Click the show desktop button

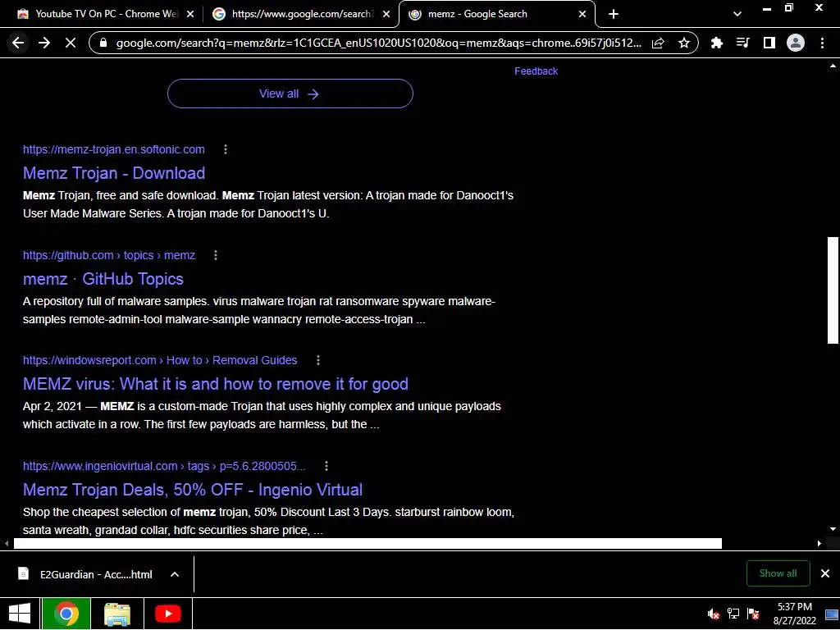[x=832, y=614]
